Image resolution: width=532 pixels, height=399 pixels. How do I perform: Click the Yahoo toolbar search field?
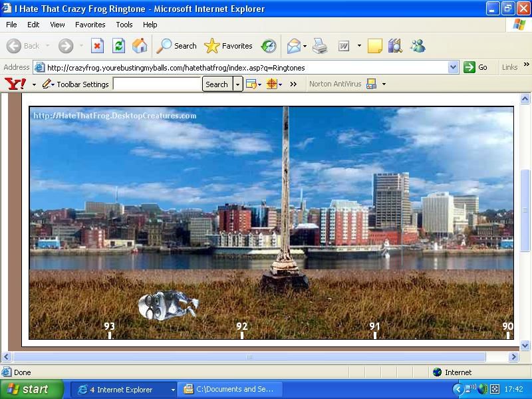(157, 84)
